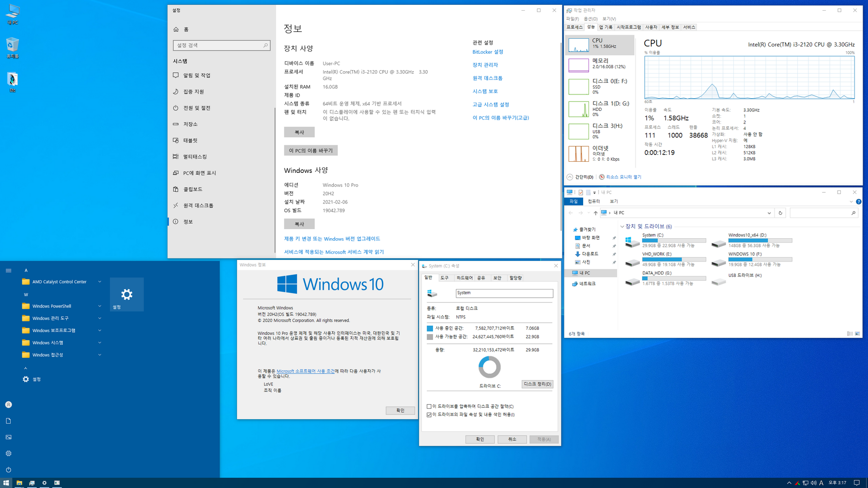Screen dimensions: 868x488
Task: Open Explorer address bar history dropdown
Action: pos(769,213)
